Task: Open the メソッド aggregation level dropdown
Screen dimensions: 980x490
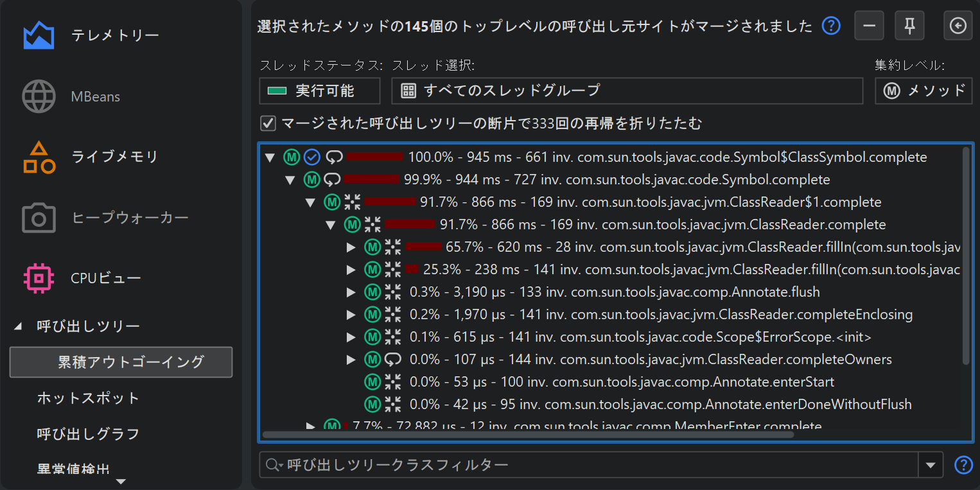Action: pyautogui.click(x=923, y=91)
